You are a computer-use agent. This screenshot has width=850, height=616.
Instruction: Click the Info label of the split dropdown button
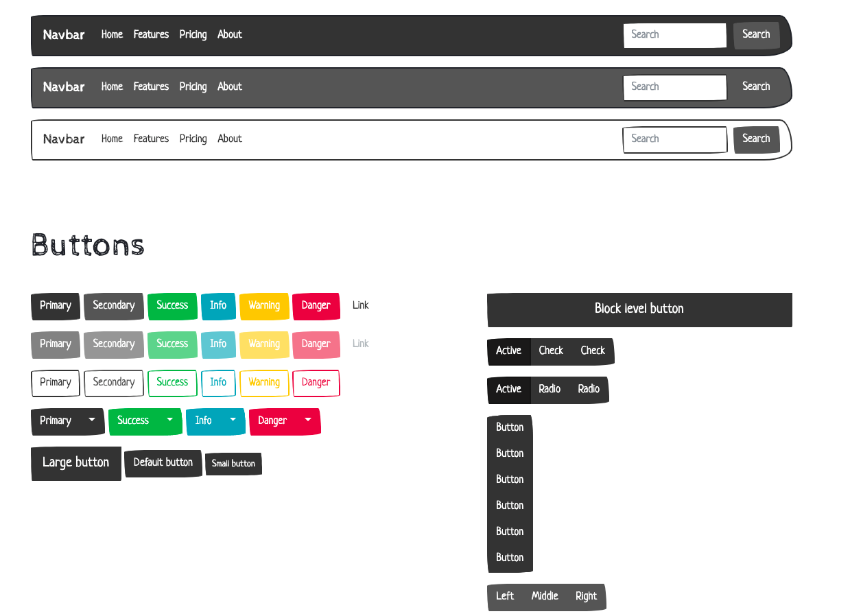tap(204, 421)
